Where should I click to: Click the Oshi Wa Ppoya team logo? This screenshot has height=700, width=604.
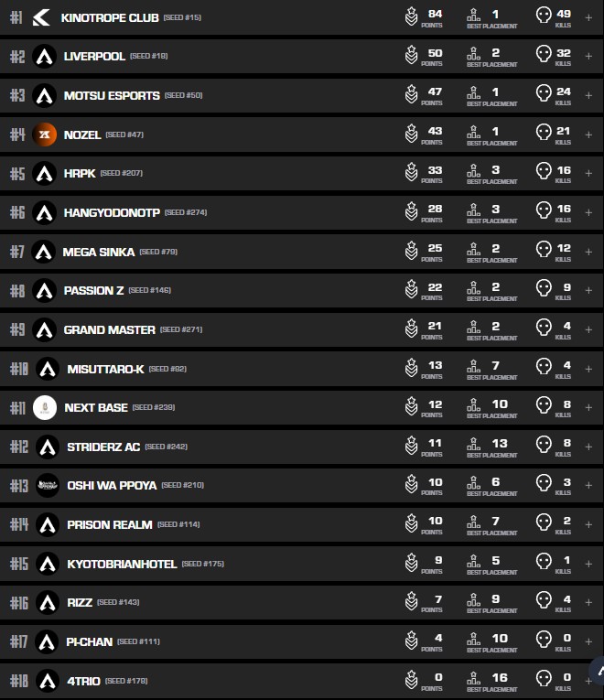pos(48,485)
